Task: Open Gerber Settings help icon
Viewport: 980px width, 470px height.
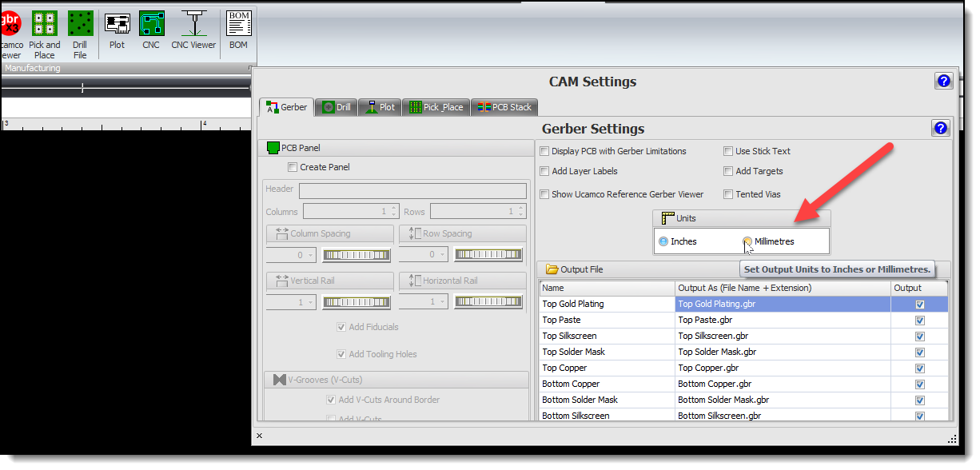Action: coord(940,128)
